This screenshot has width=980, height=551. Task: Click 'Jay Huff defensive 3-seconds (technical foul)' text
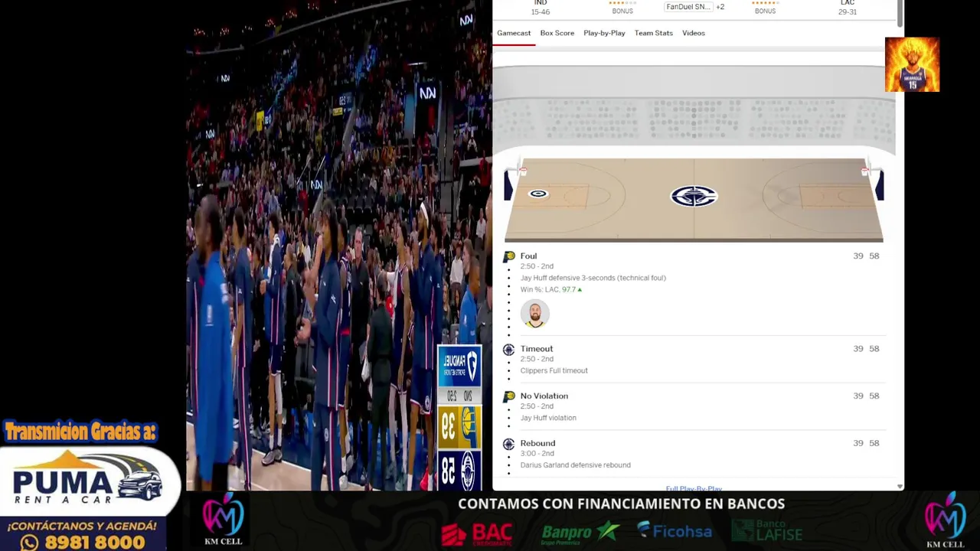click(593, 278)
